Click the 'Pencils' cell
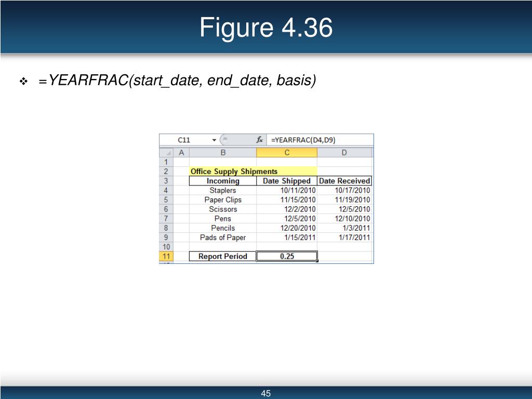The height and width of the screenshot is (399, 532). 223,228
